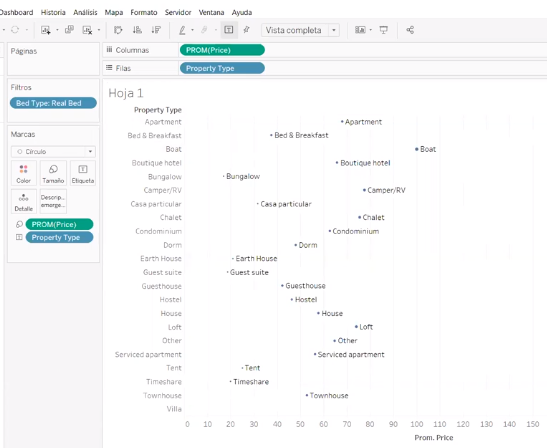Click the presentation mode icon

tap(384, 30)
